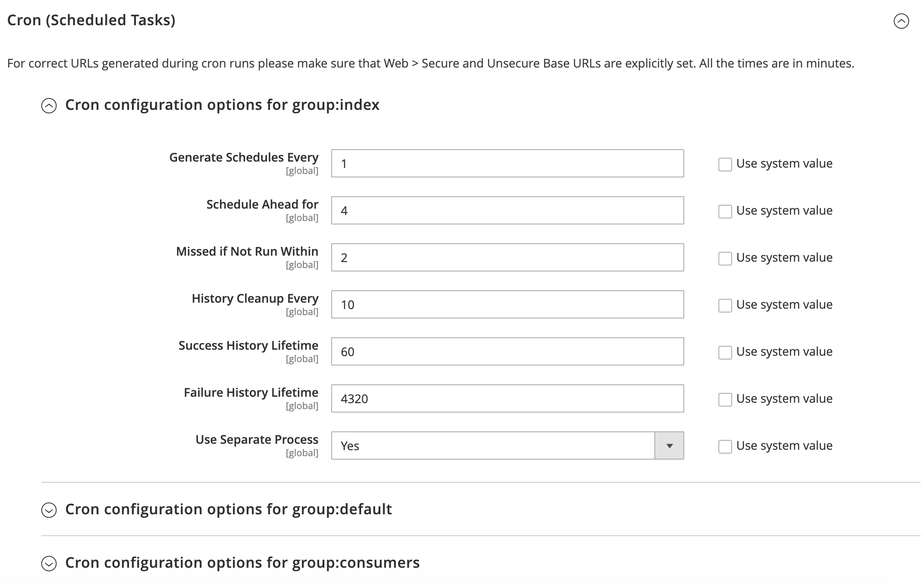Open the Use Separate Process Yes select

(493, 445)
